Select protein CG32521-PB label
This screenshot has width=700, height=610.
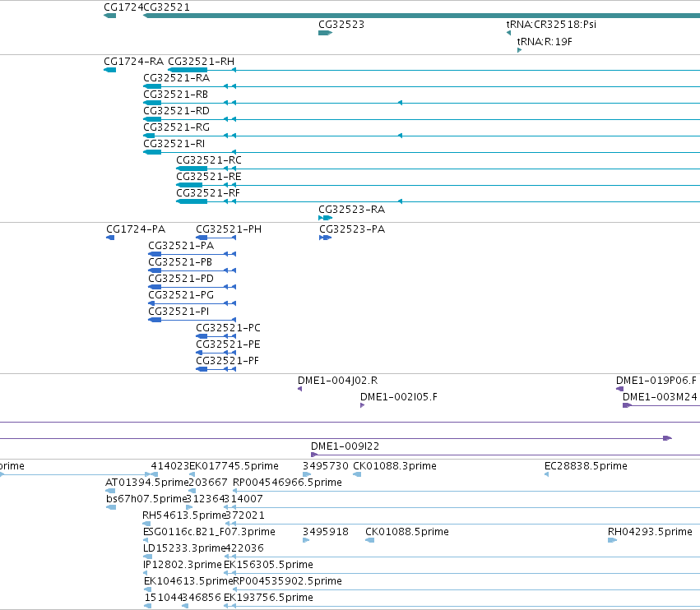tap(180, 262)
